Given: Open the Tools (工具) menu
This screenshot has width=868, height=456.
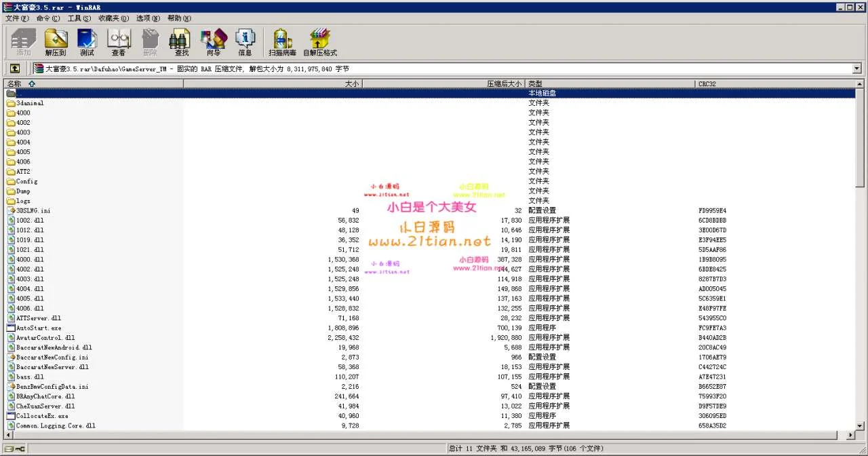Looking at the screenshot, I should tap(79, 18).
